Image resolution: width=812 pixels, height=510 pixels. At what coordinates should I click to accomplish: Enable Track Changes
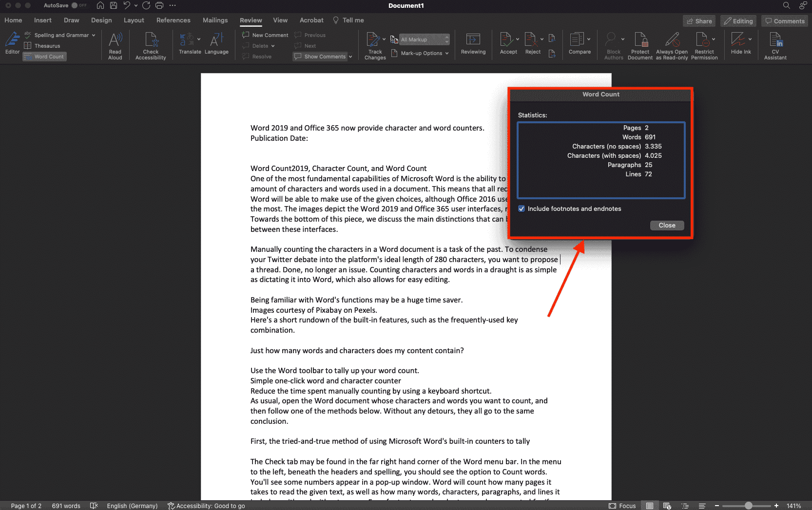click(374, 45)
